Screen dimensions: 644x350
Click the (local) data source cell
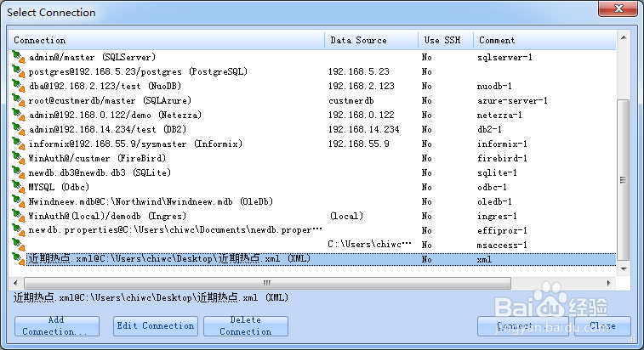346,216
